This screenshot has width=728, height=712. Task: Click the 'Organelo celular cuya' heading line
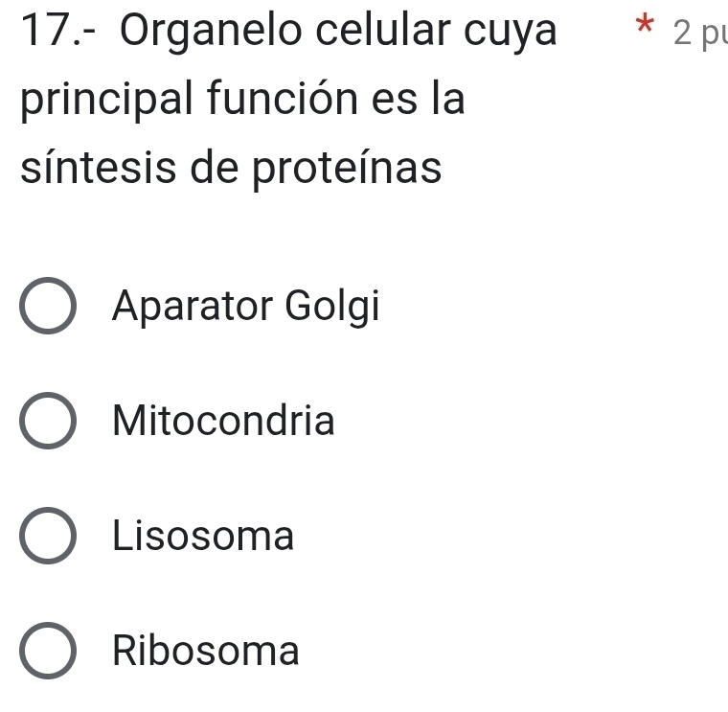[338, 32]
